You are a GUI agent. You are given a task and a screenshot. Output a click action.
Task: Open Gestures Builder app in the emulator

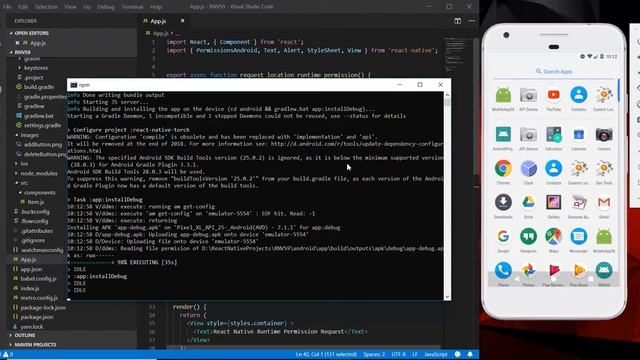(x=578, y=202)
